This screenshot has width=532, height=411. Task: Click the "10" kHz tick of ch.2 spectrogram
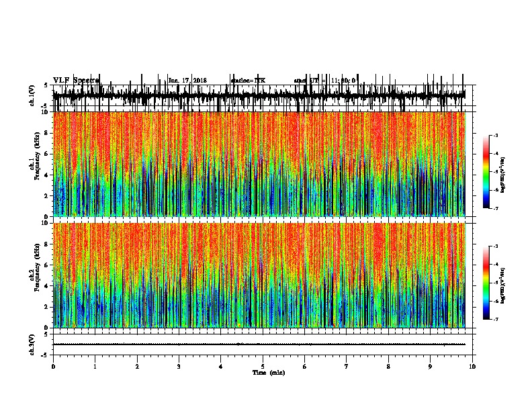pyautogui.click(x=45, y=223)
